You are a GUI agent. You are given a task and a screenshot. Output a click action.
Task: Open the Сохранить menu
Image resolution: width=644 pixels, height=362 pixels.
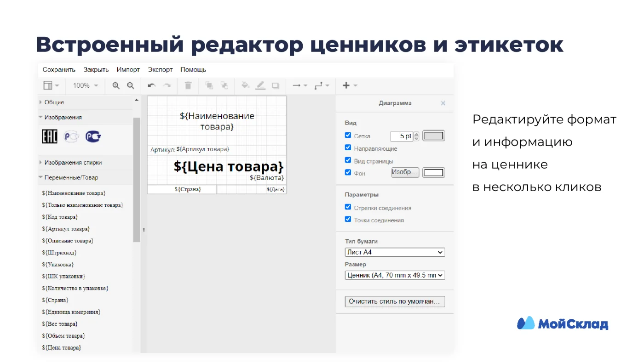click(x=59, y=70)
